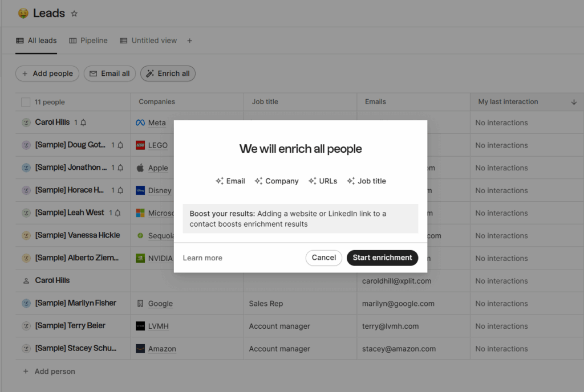Screen dimensions: 584x392
Task: Toggle the select-all checkbox beside 11 people
Action: tap(26, 102)
